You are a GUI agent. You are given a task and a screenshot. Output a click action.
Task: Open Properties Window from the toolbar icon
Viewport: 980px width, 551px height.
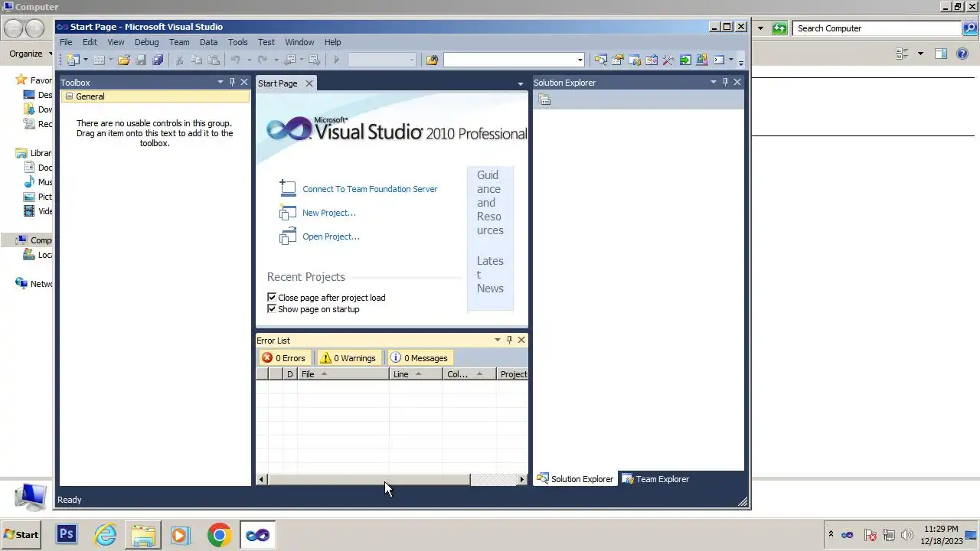pos(617,60)
